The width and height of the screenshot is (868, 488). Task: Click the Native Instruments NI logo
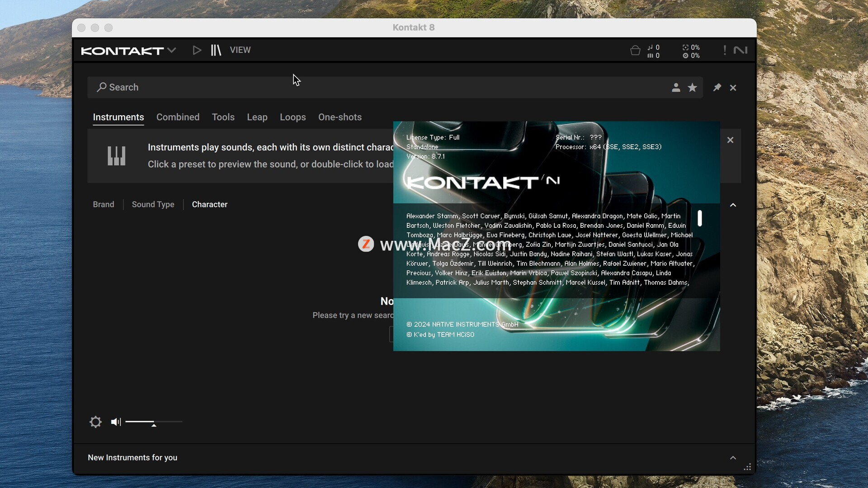(x=741, y=50)
